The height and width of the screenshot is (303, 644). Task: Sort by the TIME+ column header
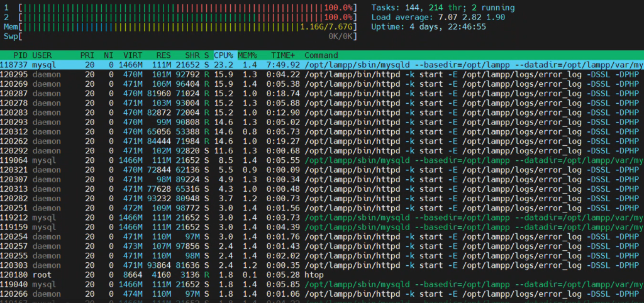tap(283, 55)
